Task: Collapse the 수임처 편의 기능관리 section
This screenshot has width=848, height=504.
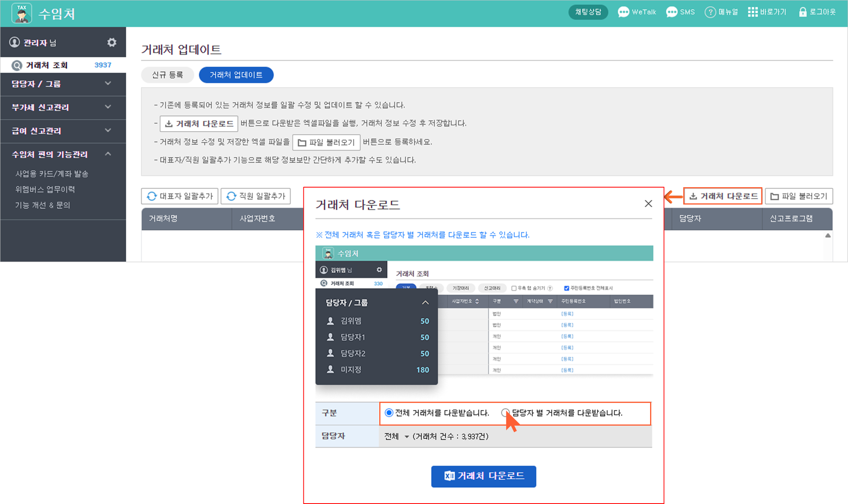Action: point(108,154)
